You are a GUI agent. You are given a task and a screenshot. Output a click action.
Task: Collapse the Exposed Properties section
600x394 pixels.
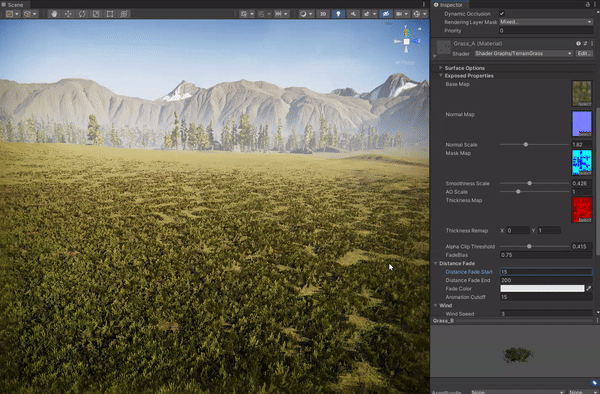[x=468, y=76]
